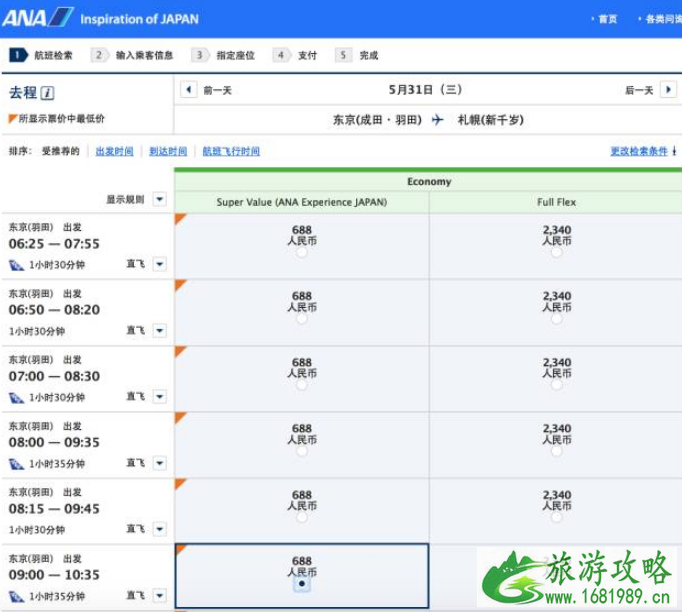Expand details for 08:15 — 09:45 flight

pos(160,529)
